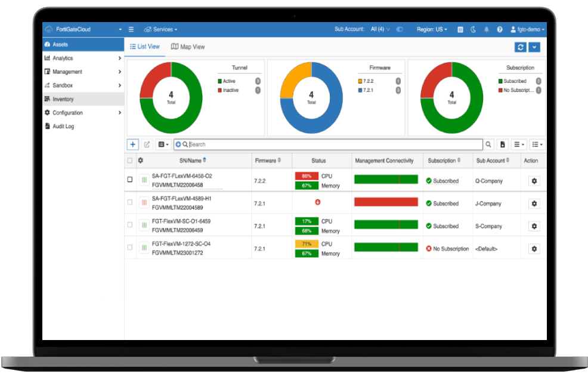Open the action gear for Q-Company row
The image size is (588, 380).
pos(534,181)
